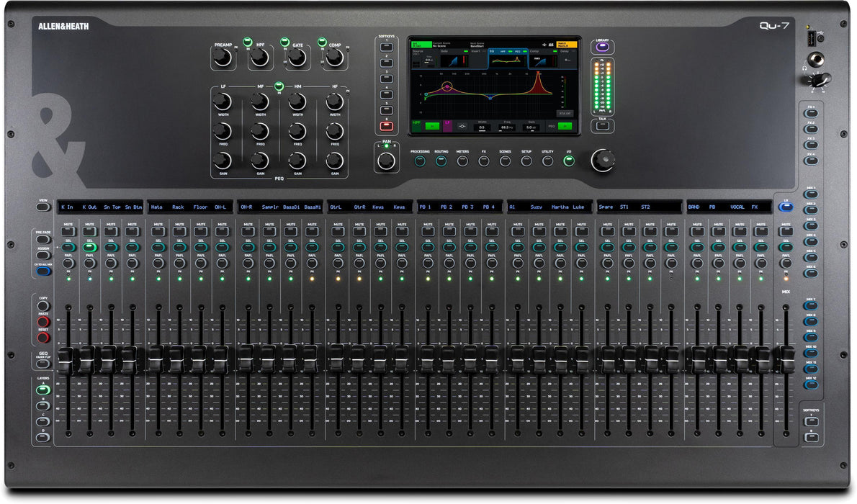The image size is (857, 504).
Task: Open the Scenes screen
Action: pyautogui.click(x=504, y=161)
